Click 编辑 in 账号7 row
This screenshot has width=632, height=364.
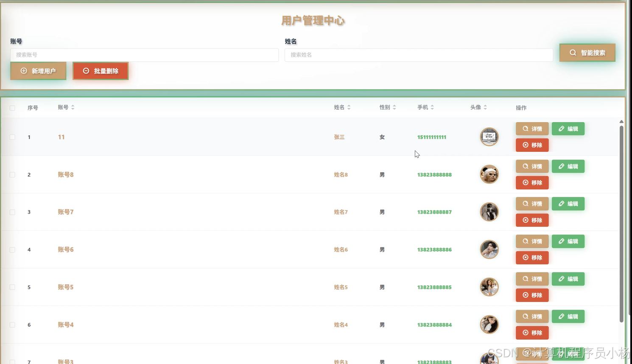coord(568,204)
